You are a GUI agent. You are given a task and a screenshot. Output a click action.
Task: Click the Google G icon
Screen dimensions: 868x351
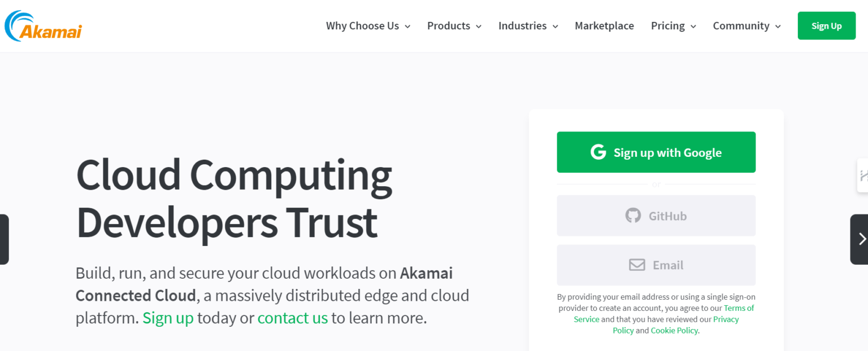[598, 152]
